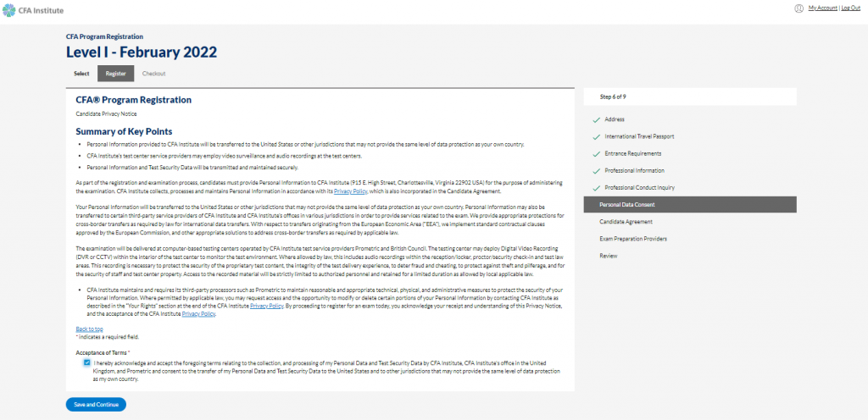Click the Save and Continue button

96,405
